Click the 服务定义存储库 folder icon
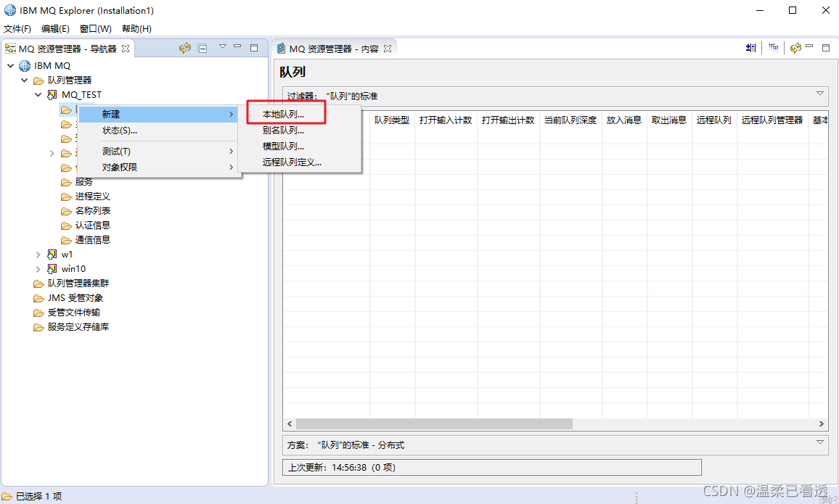 tap(38, 327)
